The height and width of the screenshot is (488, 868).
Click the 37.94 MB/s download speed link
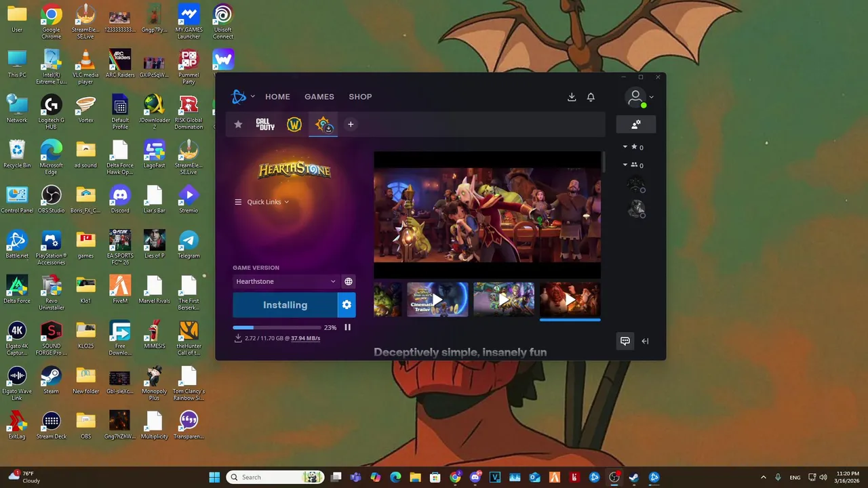tap(305, 338)
